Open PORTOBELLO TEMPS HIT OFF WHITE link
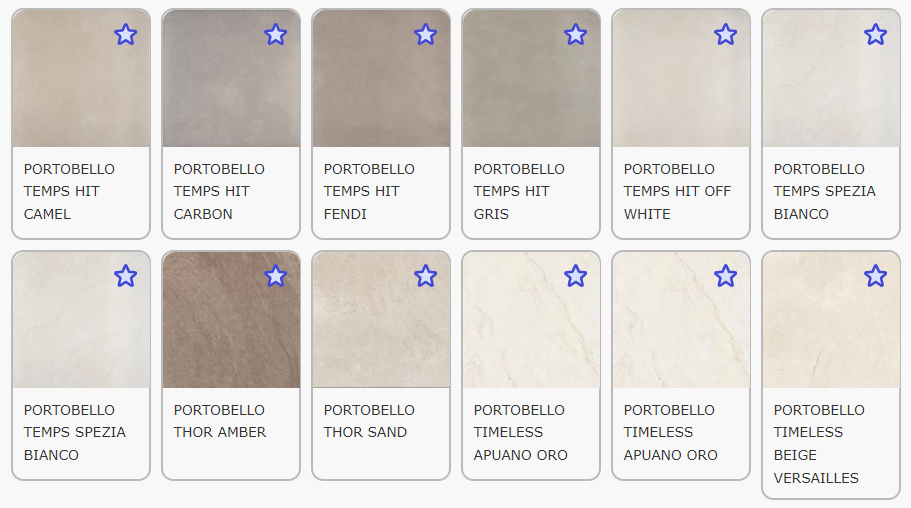The height and width of the screenshot is (508, 911). click(x=677, y=191)
